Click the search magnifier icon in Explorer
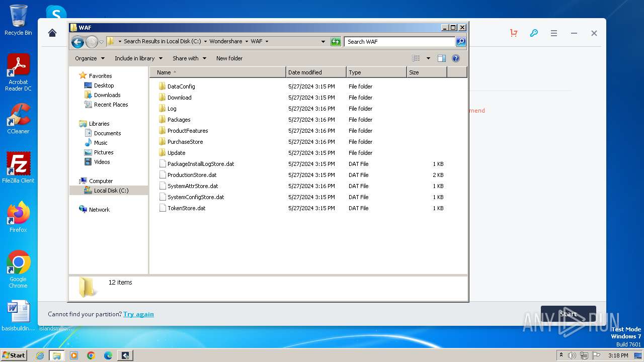The width and height of the screenshot is (644, 362). (x=460, y=42)
